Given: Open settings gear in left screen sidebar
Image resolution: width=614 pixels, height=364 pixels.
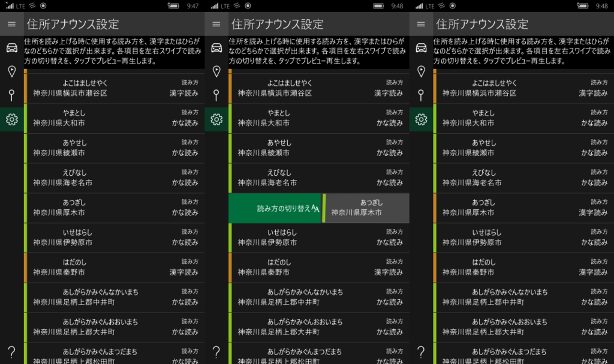Looking at the screenshot, I should tap(12, 119).
